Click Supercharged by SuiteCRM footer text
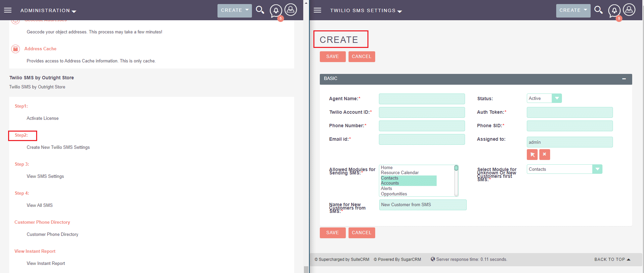Screen dimensions: 644x273 click(x=342, y=260)
